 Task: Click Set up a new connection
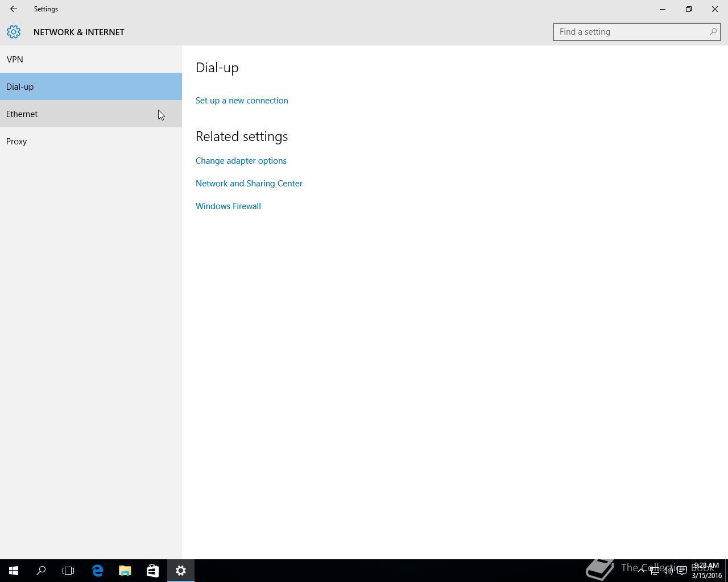(x=242, y=101)
